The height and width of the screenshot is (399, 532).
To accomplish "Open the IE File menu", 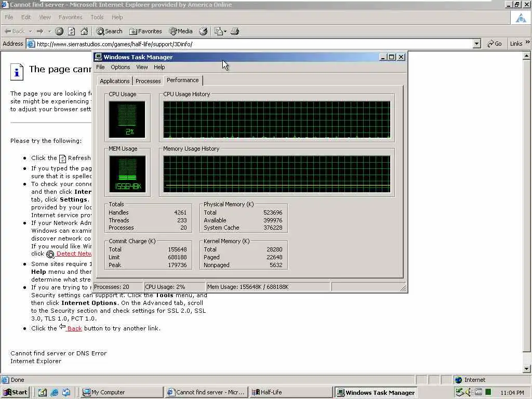I will click(x=9, y=17).
